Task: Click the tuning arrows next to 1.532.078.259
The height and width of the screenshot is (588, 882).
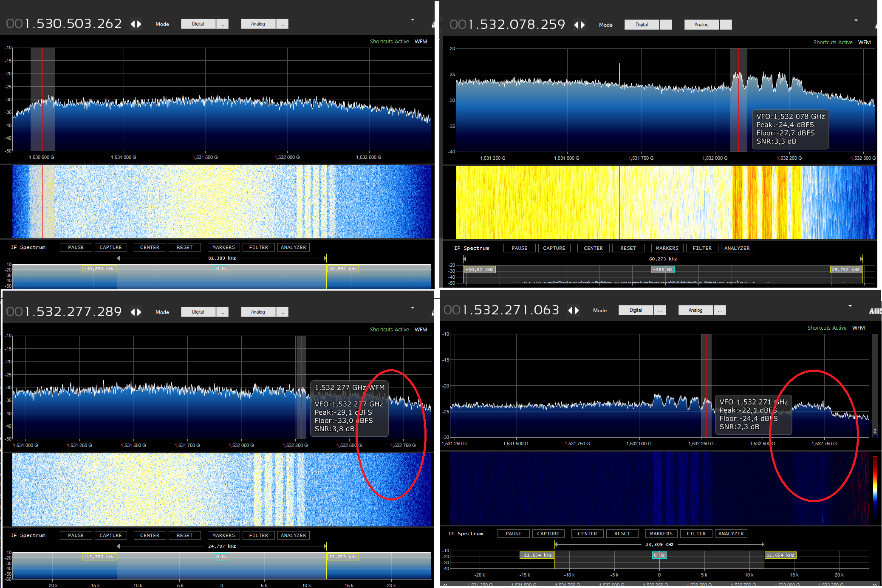Action: [579, 25]
